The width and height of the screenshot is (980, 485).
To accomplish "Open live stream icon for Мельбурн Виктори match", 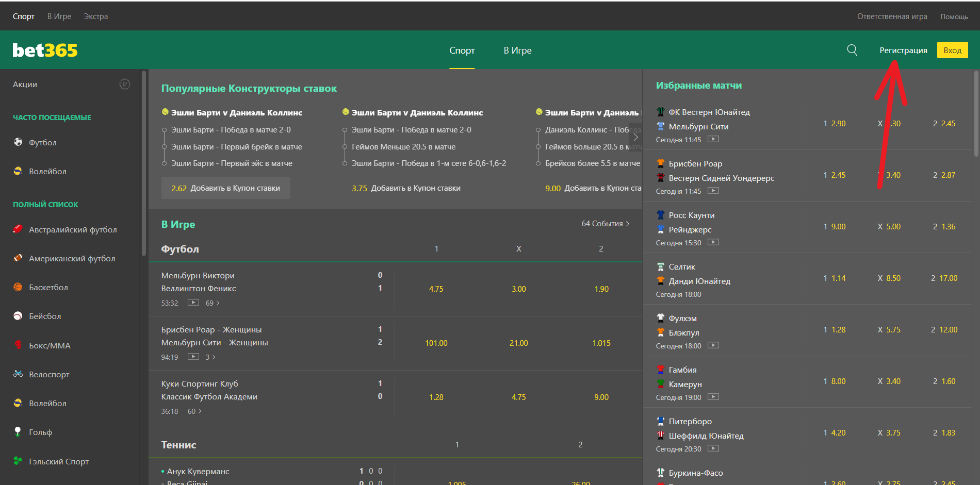I will (x=193, y=303).
